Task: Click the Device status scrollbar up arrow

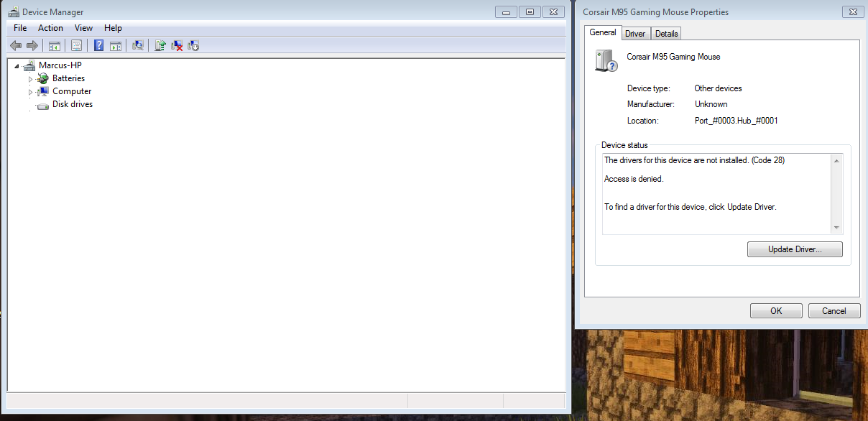Action: (836, 160)
